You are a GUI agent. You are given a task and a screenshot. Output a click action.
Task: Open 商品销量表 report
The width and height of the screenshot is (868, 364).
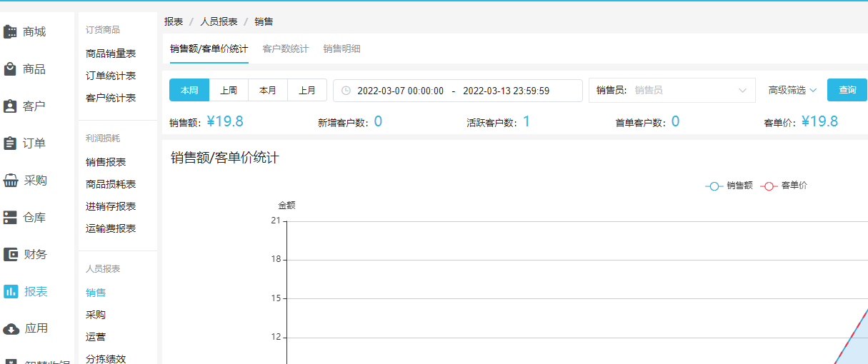(x=111, y=54)
